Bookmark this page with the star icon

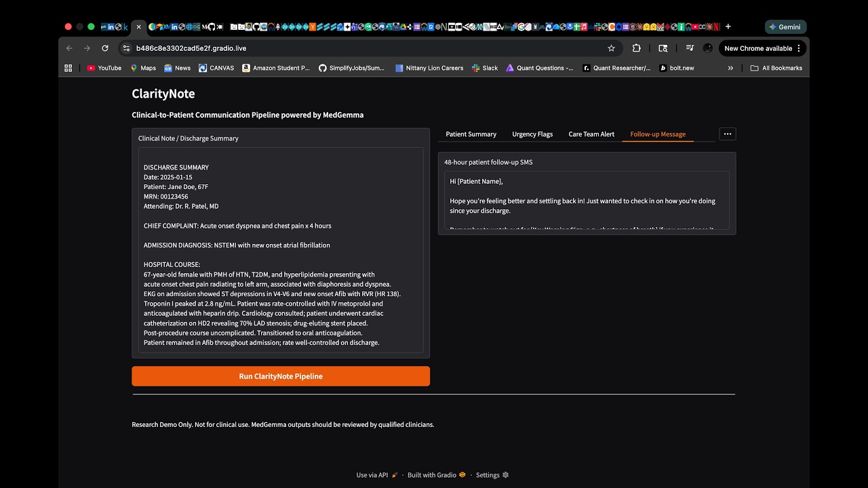[611, 48]
